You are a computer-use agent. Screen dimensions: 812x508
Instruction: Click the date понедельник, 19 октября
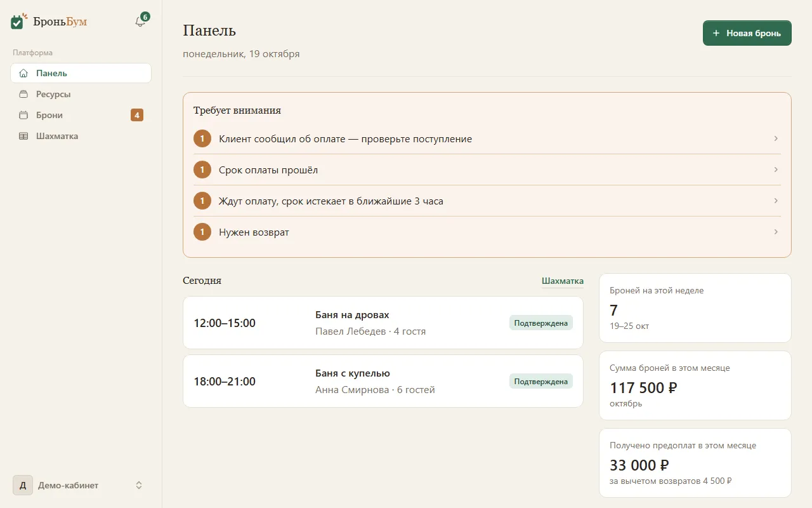point(241,54)
